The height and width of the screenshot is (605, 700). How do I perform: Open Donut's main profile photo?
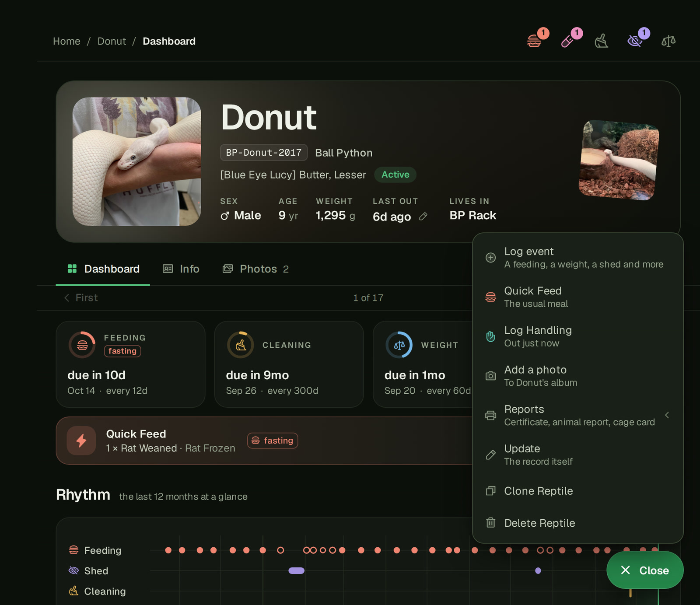pyautogui.click(x=136, y=161)
